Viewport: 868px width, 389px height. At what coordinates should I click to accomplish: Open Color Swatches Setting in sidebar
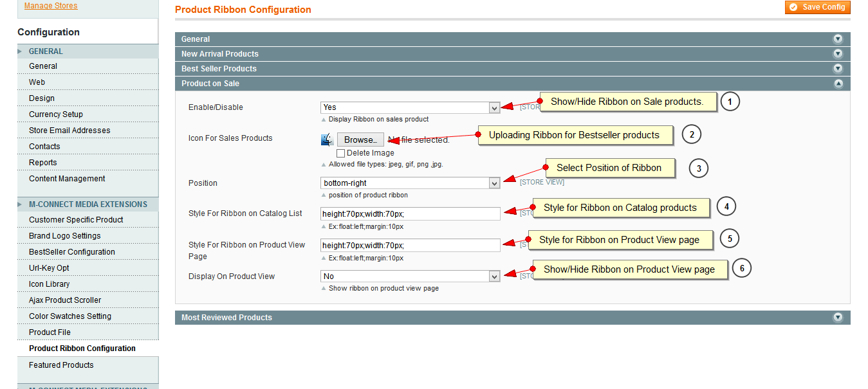[70, 316]
